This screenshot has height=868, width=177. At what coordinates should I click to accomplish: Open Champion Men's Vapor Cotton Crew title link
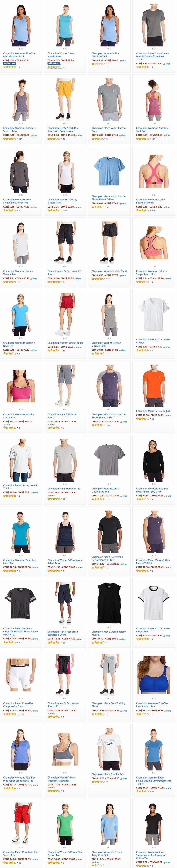[x=108, y=130]
